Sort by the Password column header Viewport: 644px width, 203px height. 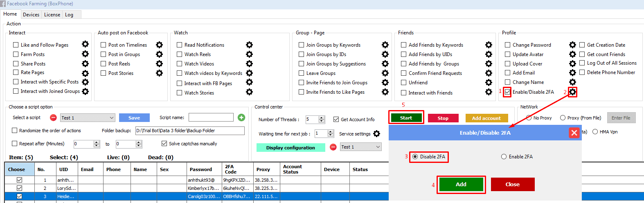204,169
